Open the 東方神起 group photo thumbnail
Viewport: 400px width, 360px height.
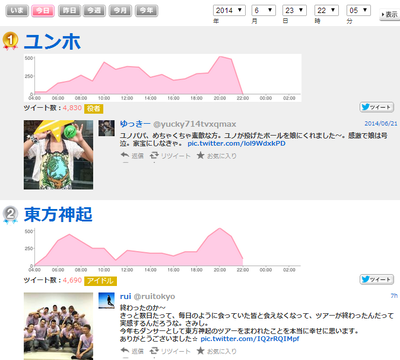tap(58, 326)
